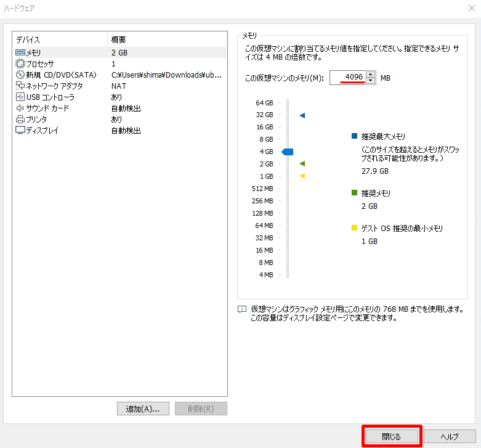Click the ディスプレイ 自動検出 value

tap(126, 131)
